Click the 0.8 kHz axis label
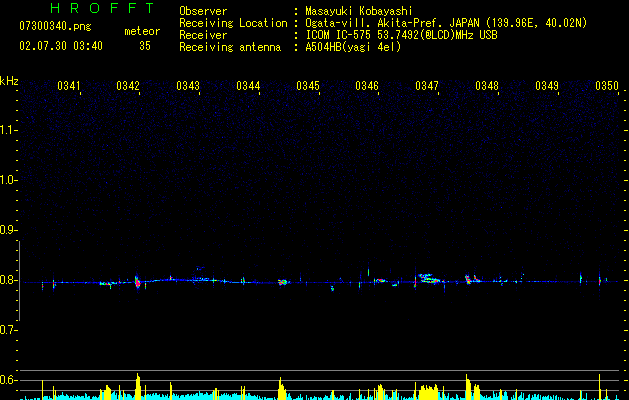 8,280
